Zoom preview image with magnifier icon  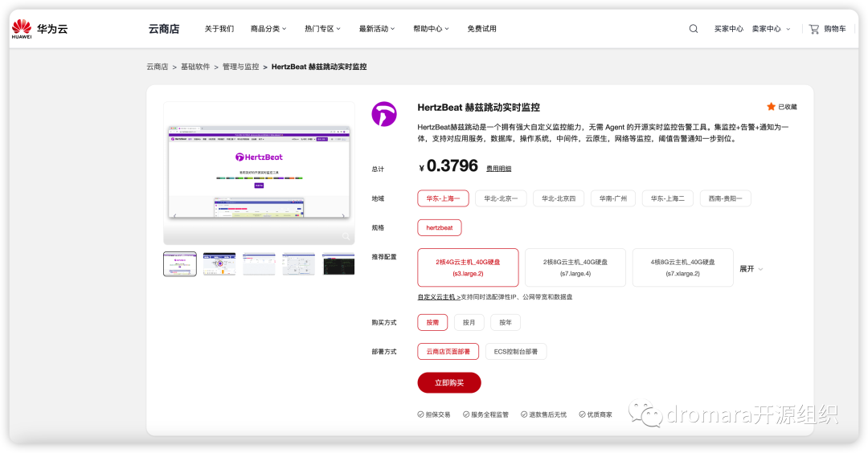point(346,236)
